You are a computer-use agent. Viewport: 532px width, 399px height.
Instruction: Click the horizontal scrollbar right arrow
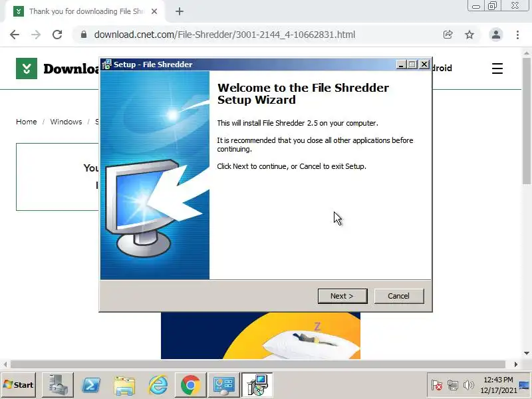coord(516,364)
